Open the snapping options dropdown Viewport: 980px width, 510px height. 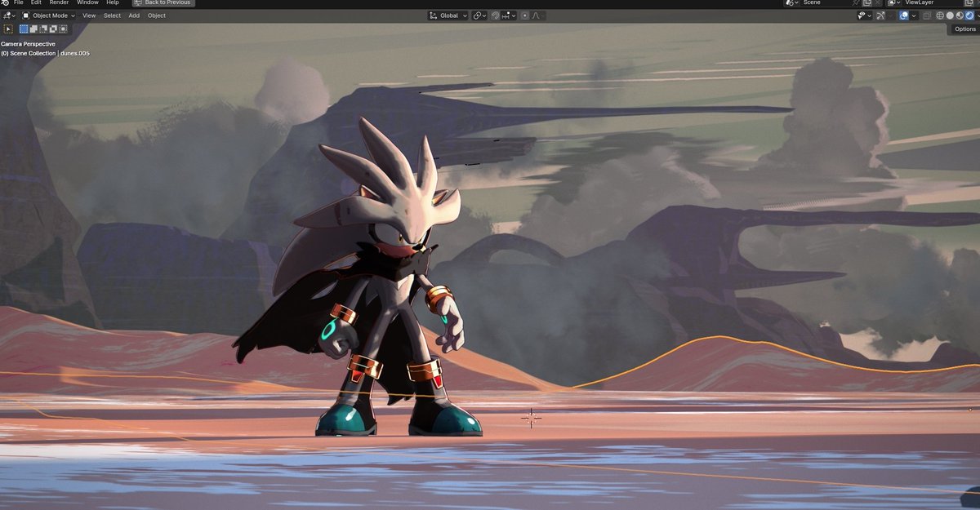pyautogui.click(x=509, y=16)
